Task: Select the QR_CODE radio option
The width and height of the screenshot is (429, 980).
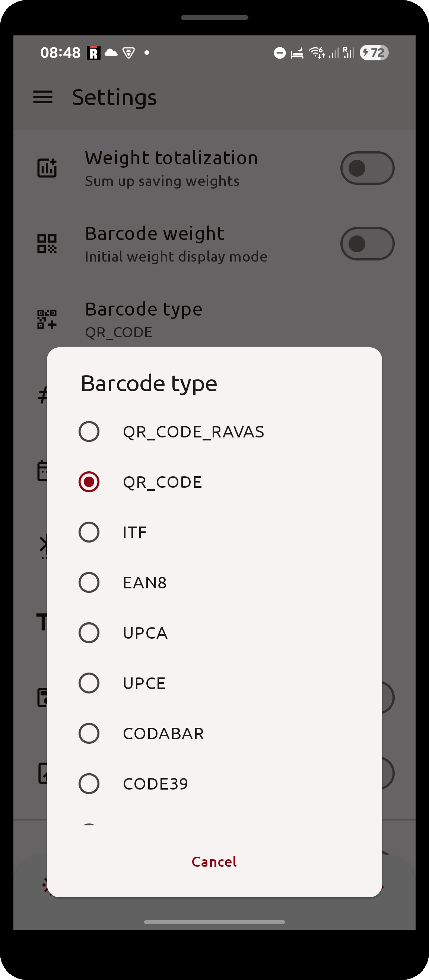Action: coord(214,482)
